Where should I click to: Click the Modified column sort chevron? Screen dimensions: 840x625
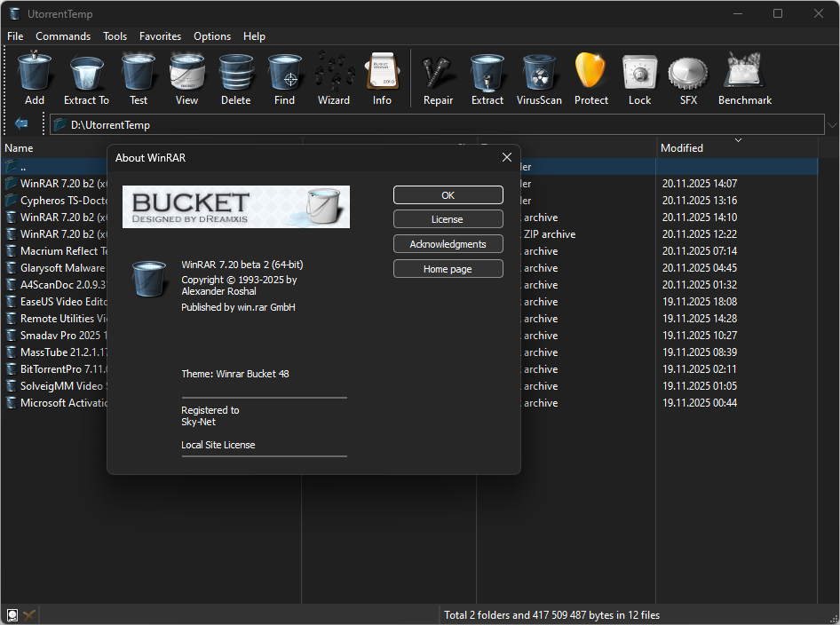click(x=738, y=140)
